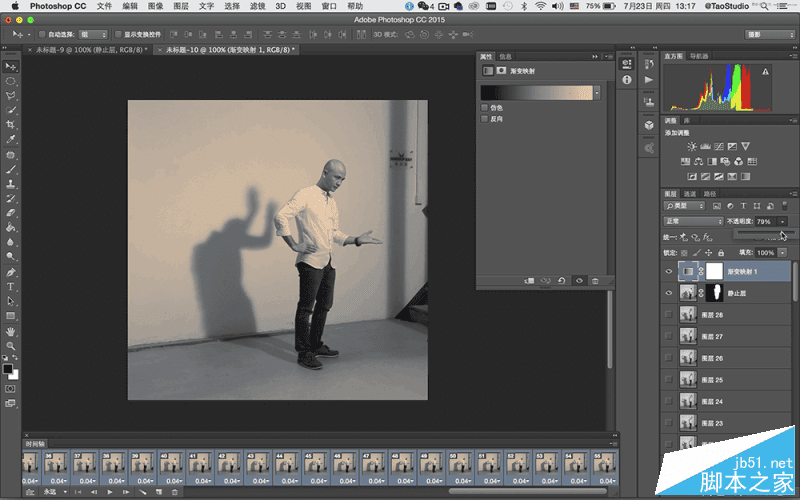Click the opacity slider track
The height and width of the screenshot is (500, 800).
click(x=762, y=232)
